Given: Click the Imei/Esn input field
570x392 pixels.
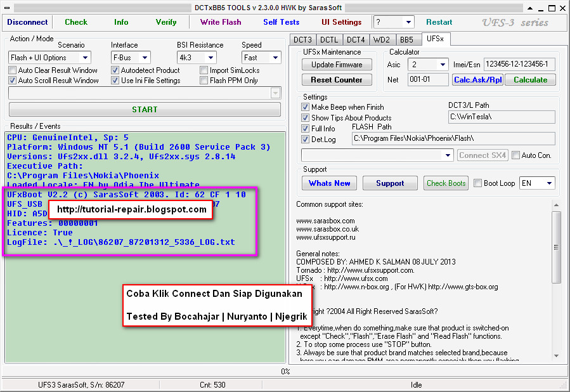Looking at the screenshot, I should (519, 64).
